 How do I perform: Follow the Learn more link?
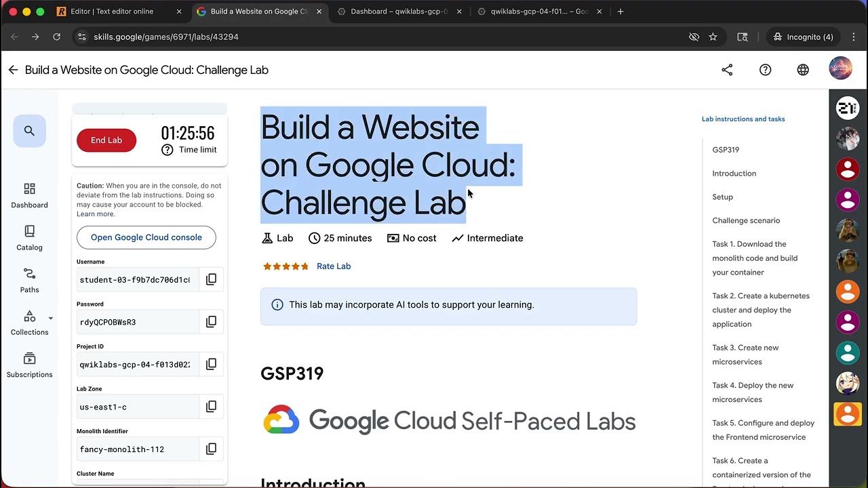click(96, 214)
